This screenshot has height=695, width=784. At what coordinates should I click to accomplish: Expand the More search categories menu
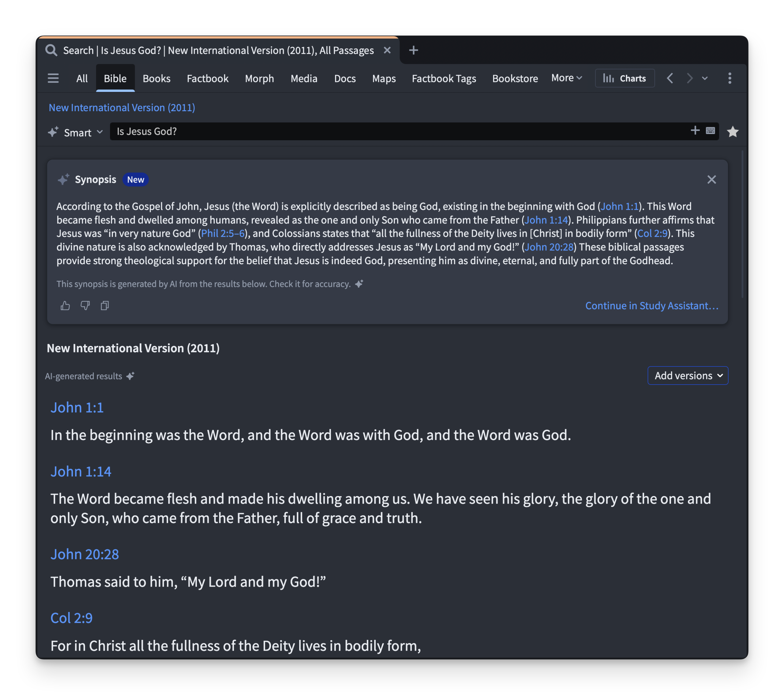point(566,78)
